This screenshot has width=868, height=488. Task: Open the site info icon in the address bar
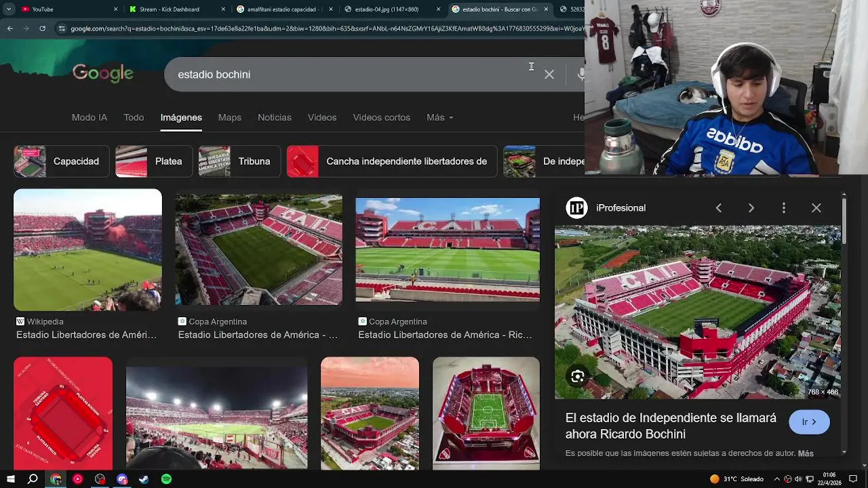pos(62,28)
